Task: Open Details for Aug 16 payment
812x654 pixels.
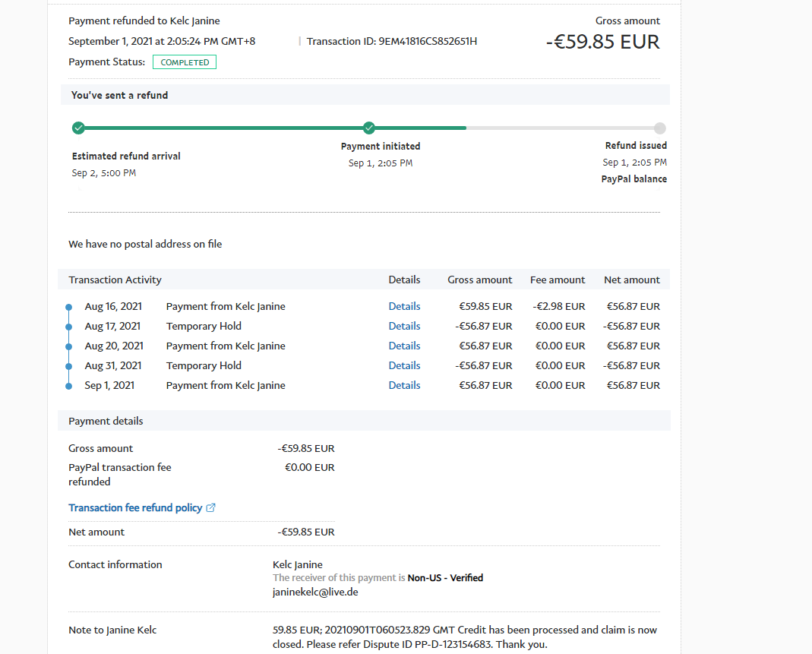Action: (404, 306)
